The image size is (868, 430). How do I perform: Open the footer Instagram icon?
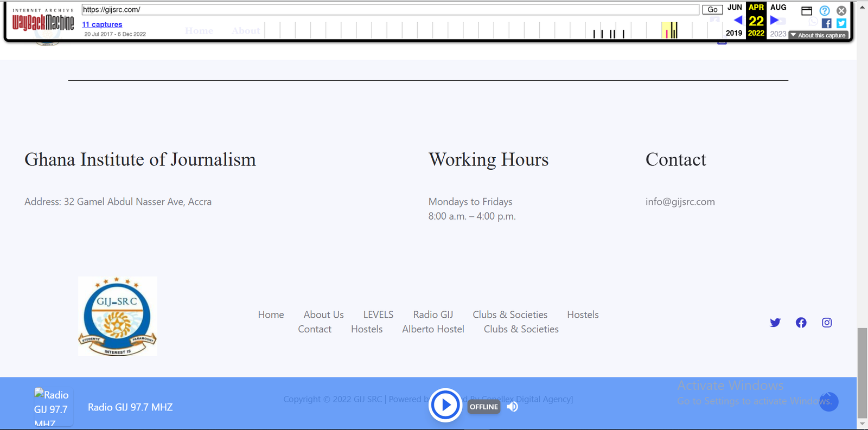(827, 323)
